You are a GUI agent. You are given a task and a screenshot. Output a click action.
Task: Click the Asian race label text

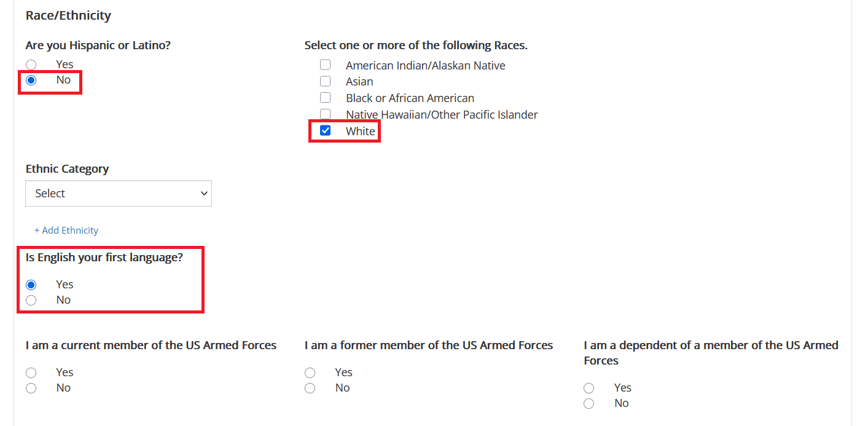tap(359, 82)
